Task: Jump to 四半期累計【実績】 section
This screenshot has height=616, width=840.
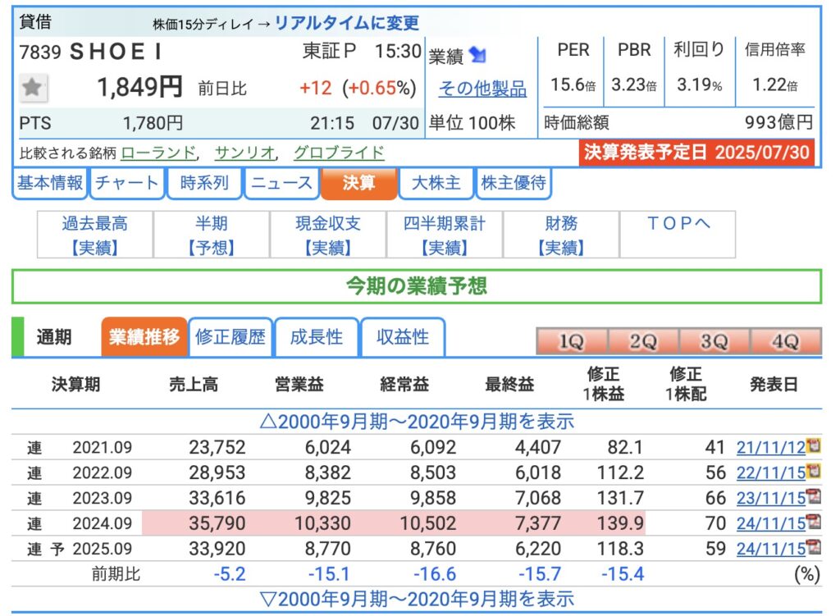Action: coord(444,235)
